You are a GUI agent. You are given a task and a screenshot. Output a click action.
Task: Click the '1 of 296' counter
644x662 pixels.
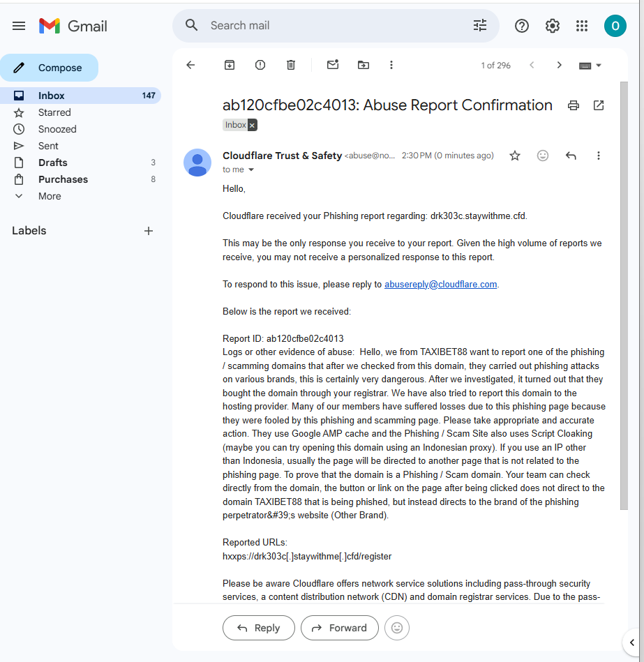(x=495, y=66)
